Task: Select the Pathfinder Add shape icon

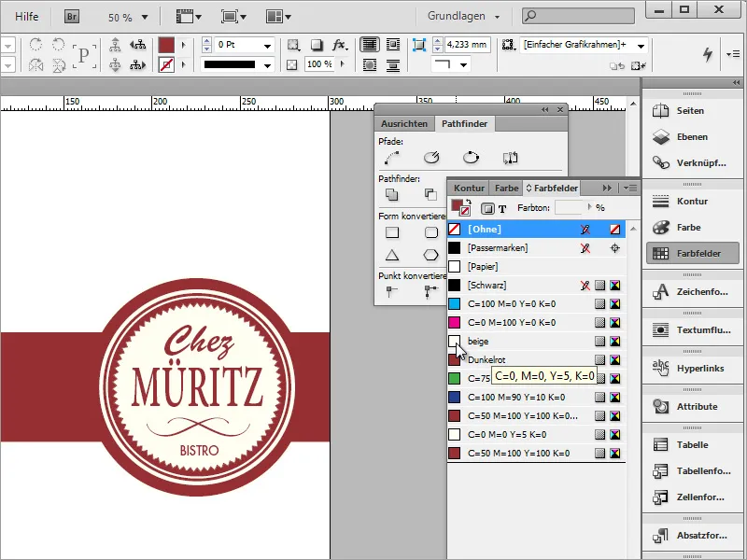Action: point(393,195)
